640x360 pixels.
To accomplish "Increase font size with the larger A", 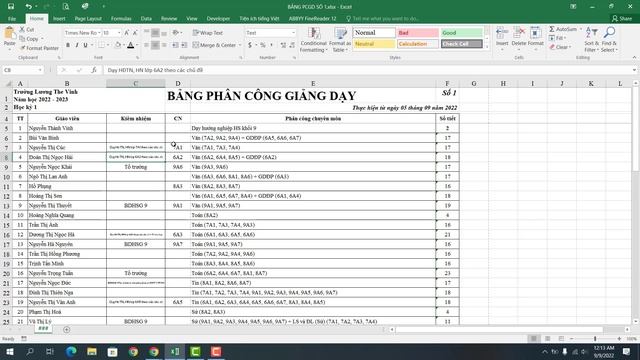I will 127,33.
